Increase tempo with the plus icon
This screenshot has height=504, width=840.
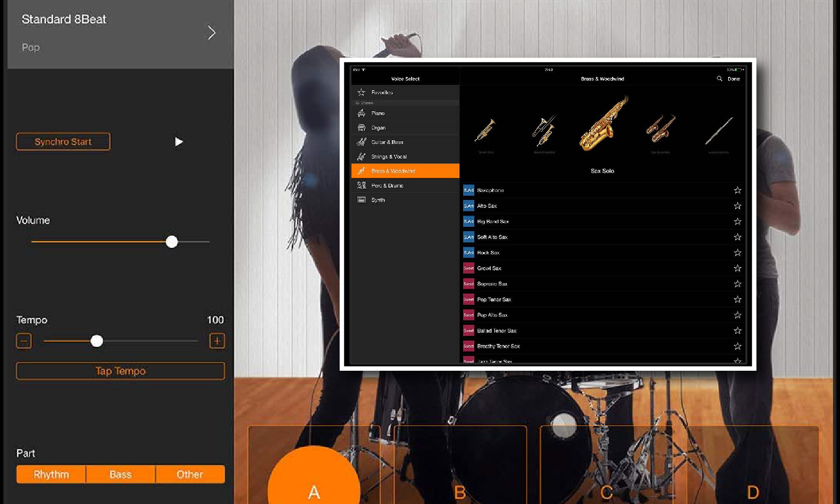[x=217, y=341]
